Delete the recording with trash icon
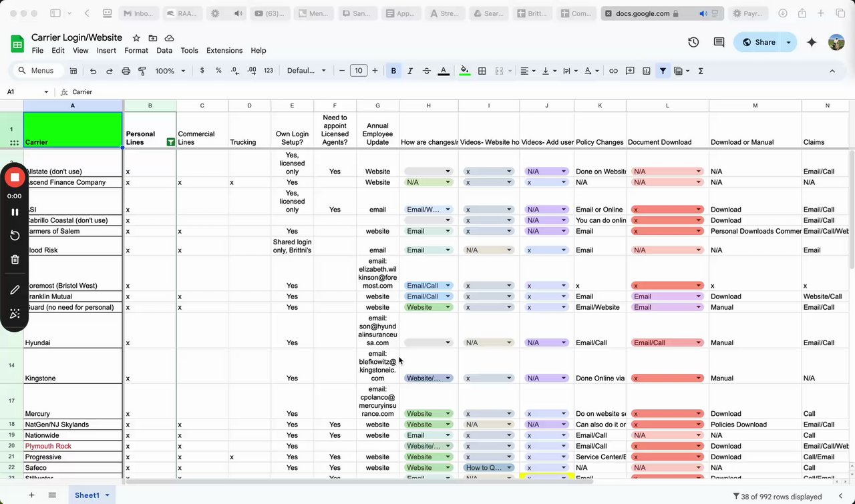 click(15, 260)
